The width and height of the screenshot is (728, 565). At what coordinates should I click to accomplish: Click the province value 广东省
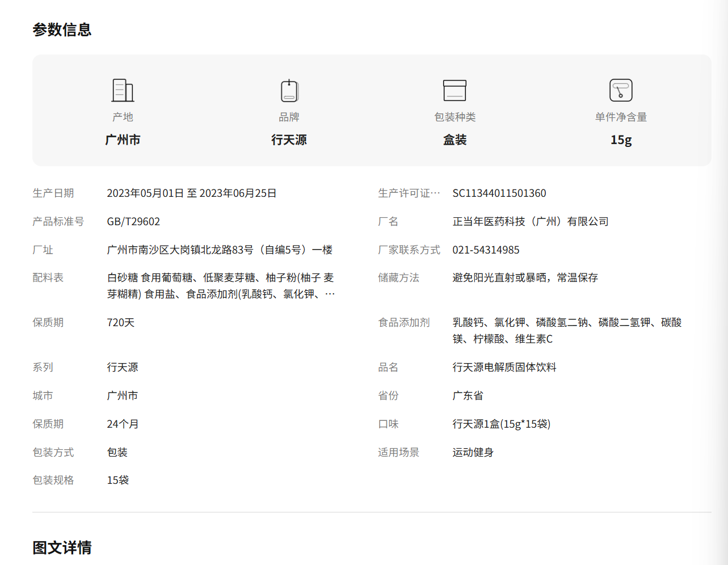[x=468, y=396]
